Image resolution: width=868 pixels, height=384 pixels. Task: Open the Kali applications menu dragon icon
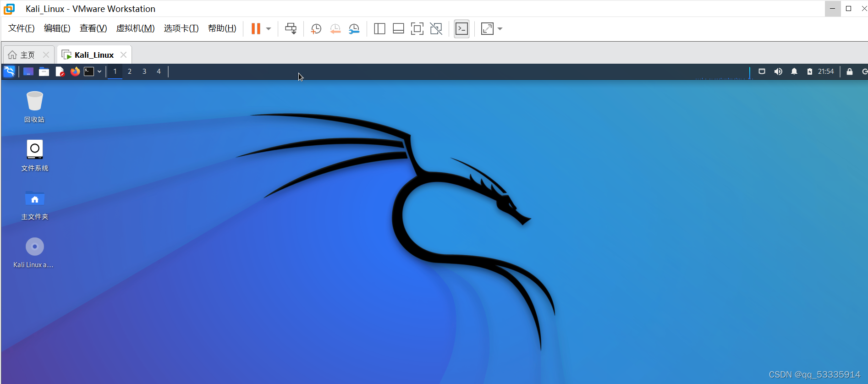(x=9, y=71)
